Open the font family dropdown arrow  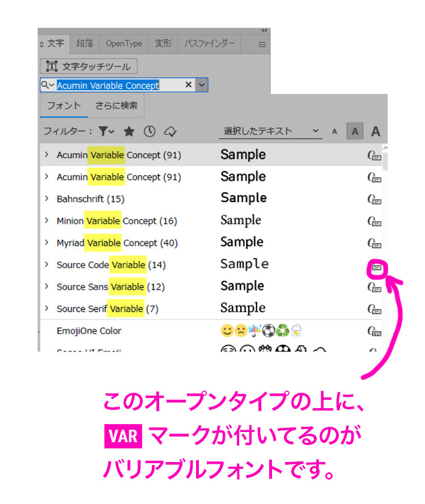click(202, 85)
